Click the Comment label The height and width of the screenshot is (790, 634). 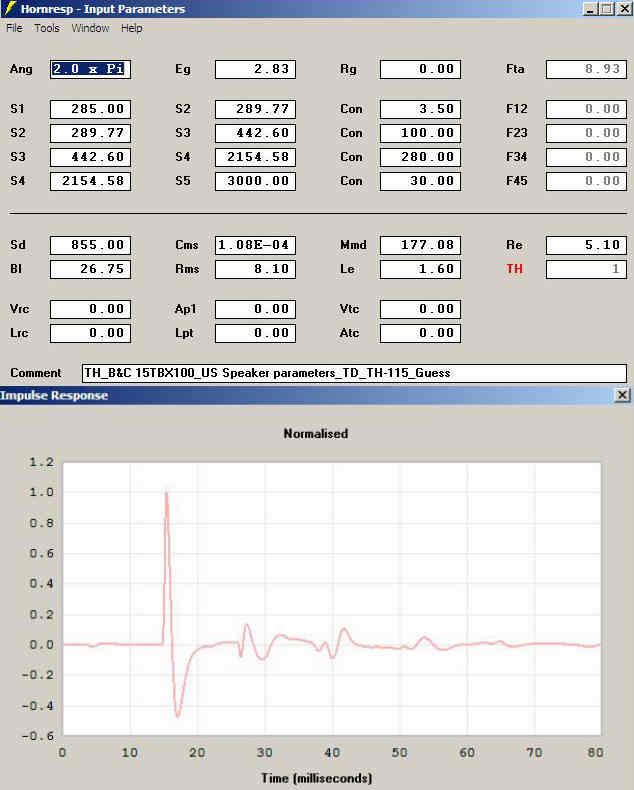[x=36, y=373]
